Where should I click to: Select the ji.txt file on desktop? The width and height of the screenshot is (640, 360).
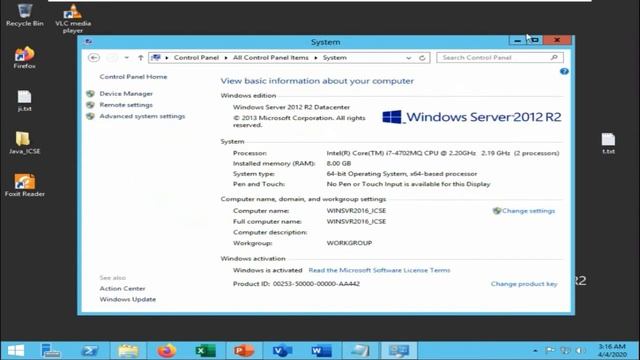pyautogui.click(x=24, y=100)
